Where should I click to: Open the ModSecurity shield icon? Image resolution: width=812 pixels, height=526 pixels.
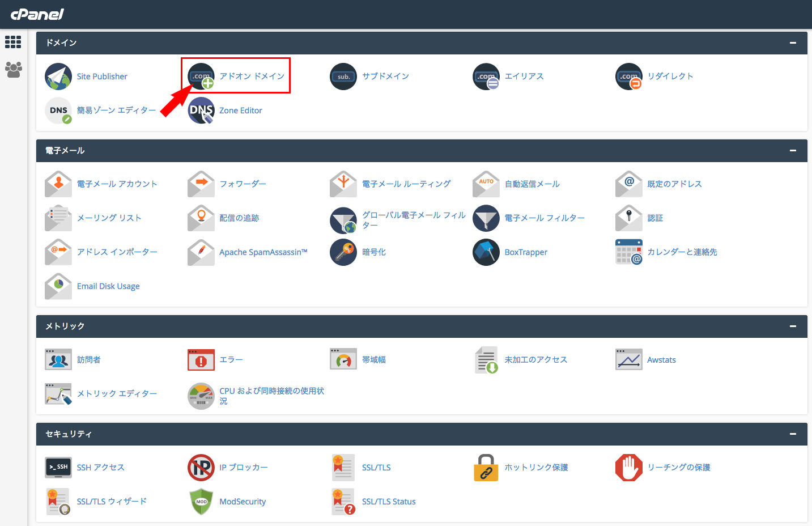pyautogui.click(x=201, y=502)
